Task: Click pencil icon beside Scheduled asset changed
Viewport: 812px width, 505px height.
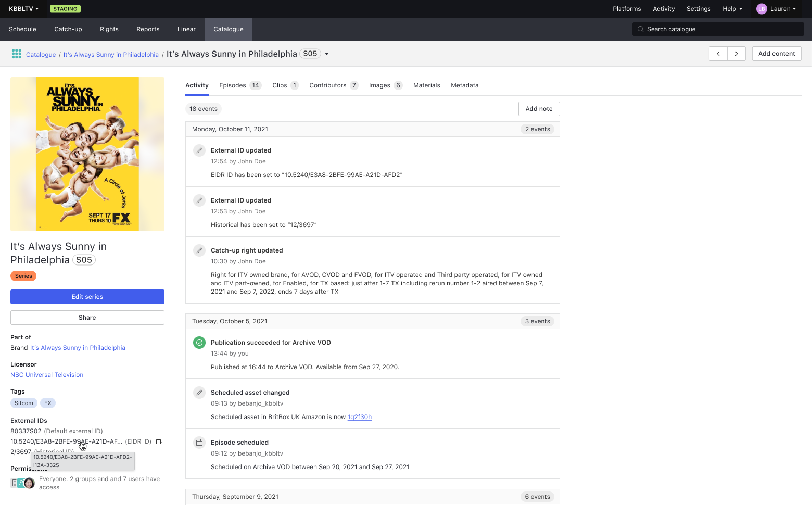Action: pos(199,393)
